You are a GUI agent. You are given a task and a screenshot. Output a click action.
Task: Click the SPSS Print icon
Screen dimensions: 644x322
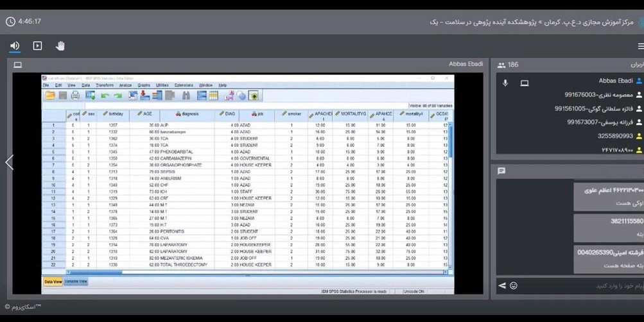point(75,96)
